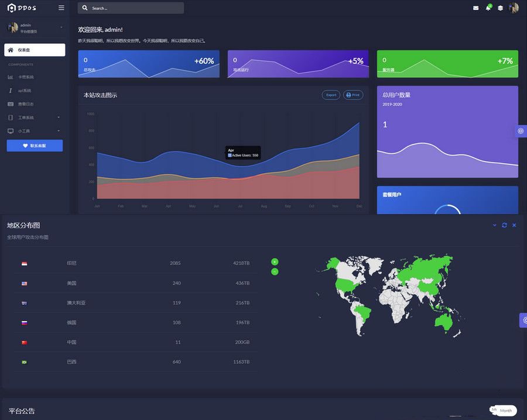Open the notifications bell

tap(488, 8)
